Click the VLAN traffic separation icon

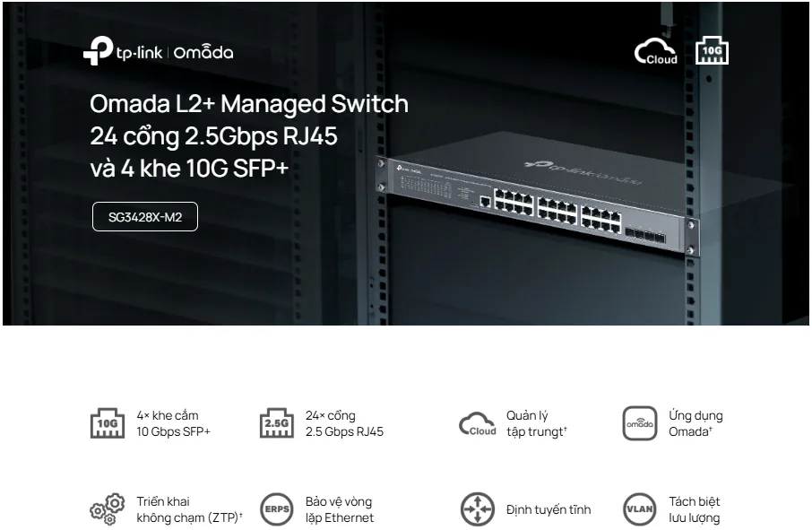pos(640,509)
